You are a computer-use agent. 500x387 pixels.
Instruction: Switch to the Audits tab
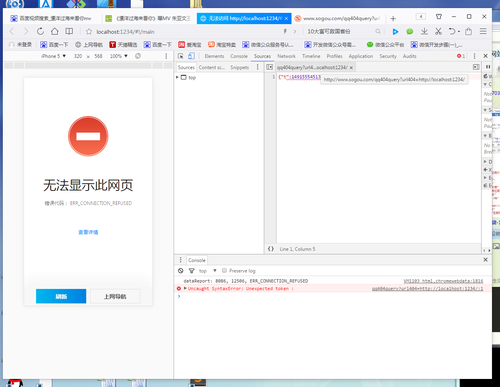pos(409,56)
